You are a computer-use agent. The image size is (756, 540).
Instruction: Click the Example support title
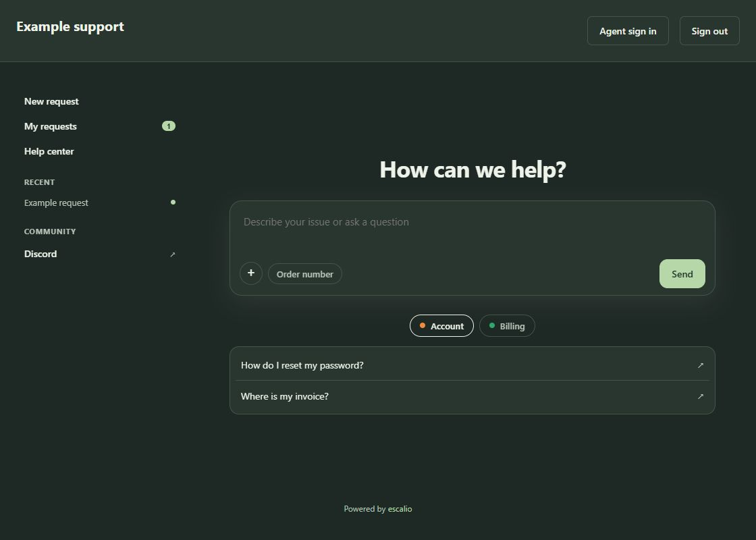[x=70, y=26]
